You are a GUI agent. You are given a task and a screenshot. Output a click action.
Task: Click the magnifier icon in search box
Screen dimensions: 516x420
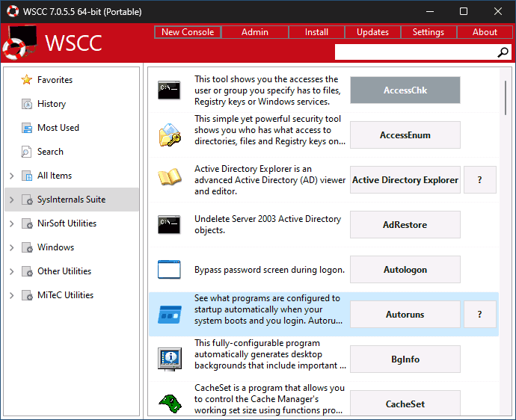503,52
